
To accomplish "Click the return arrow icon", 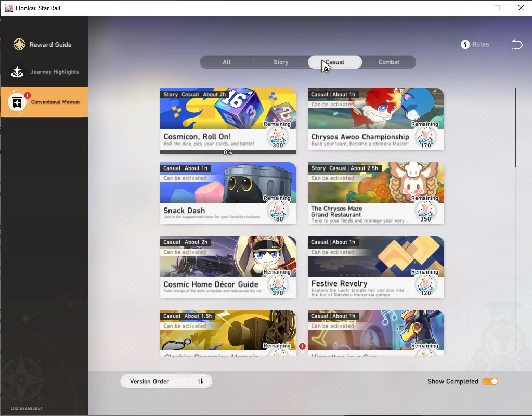I will 517,44.
